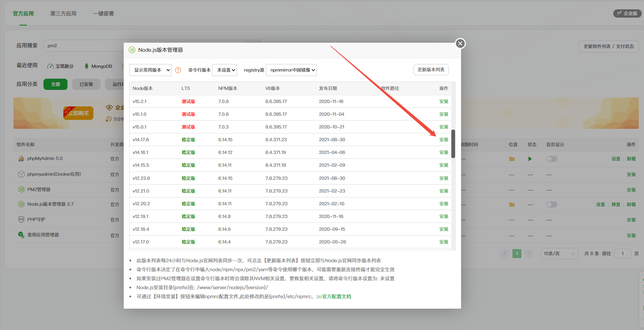Switch to the 第三方应用 tab
Screen dimensions: 644x330
click(63, 13)
